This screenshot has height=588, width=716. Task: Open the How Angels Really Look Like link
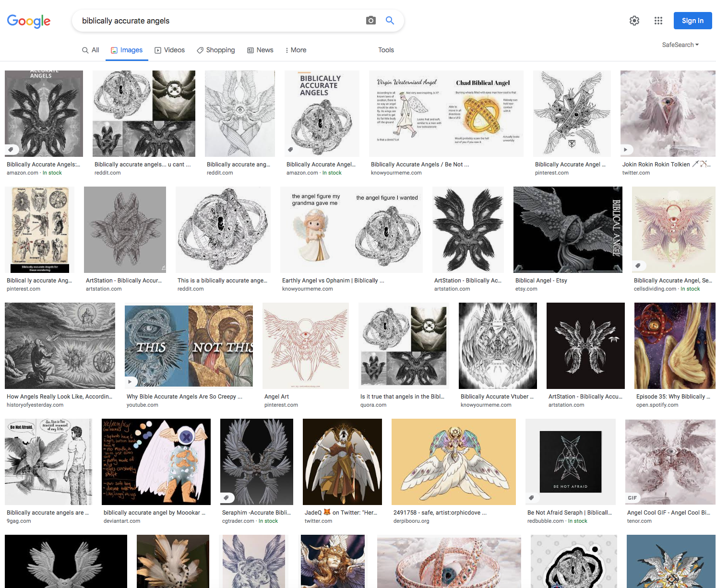[60, 397]
